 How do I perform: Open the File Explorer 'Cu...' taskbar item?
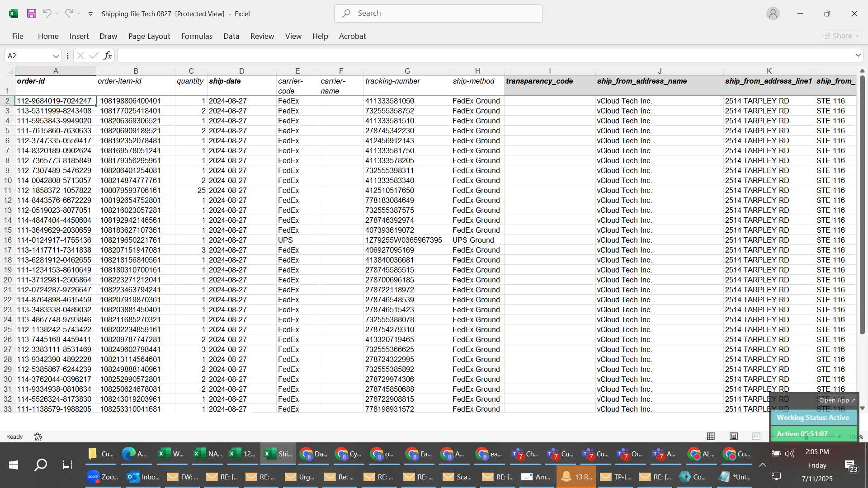tap(101, 454)
